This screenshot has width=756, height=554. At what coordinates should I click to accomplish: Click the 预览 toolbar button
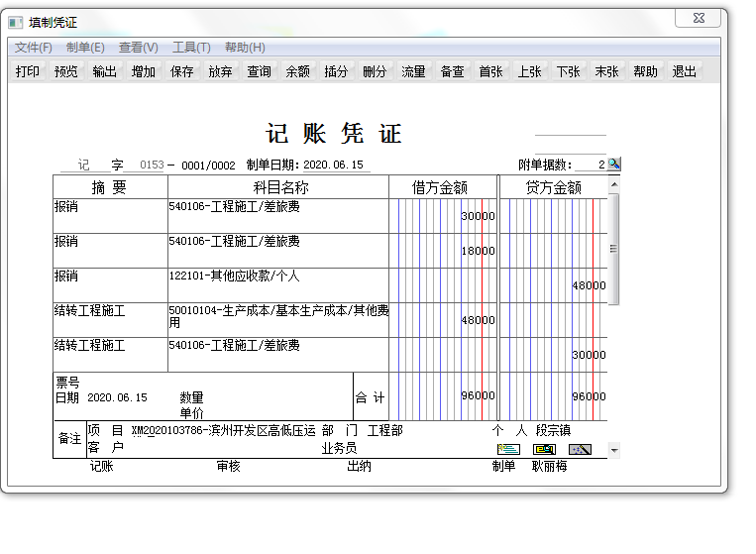(x=66, y=71)
